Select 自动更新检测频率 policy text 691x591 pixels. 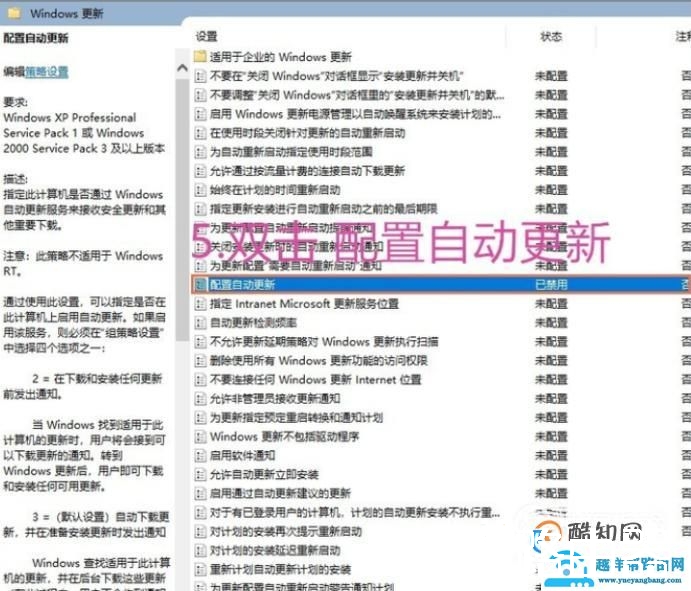(253, 323)
